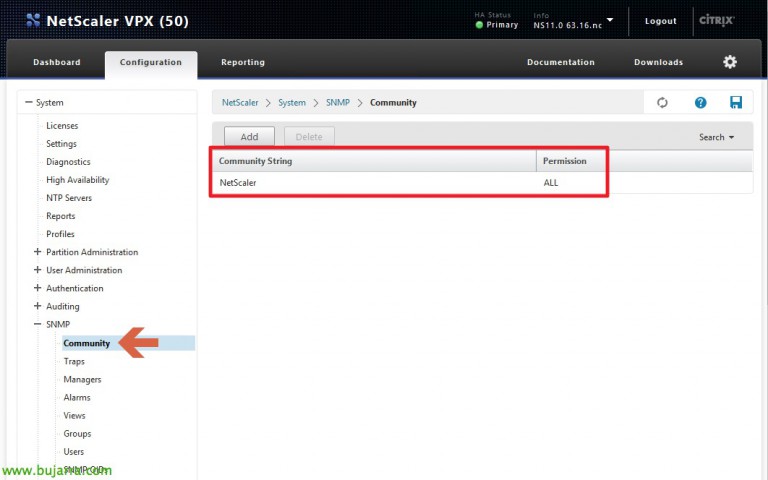Open the Reporting tab

243,62
